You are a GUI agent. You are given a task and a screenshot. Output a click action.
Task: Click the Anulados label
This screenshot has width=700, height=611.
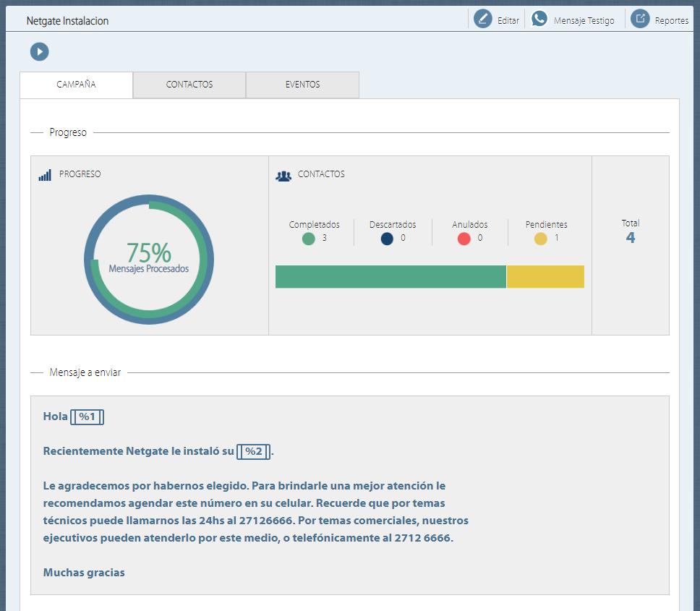coord(469,224)
